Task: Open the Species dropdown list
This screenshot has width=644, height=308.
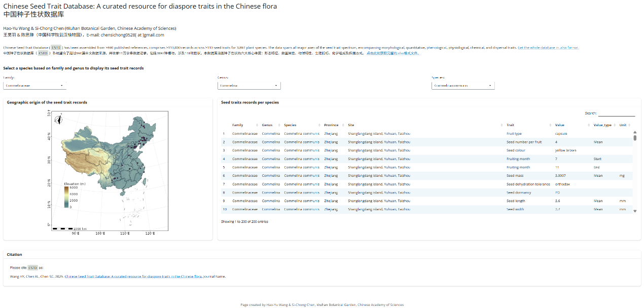Action: pos(463,86)
